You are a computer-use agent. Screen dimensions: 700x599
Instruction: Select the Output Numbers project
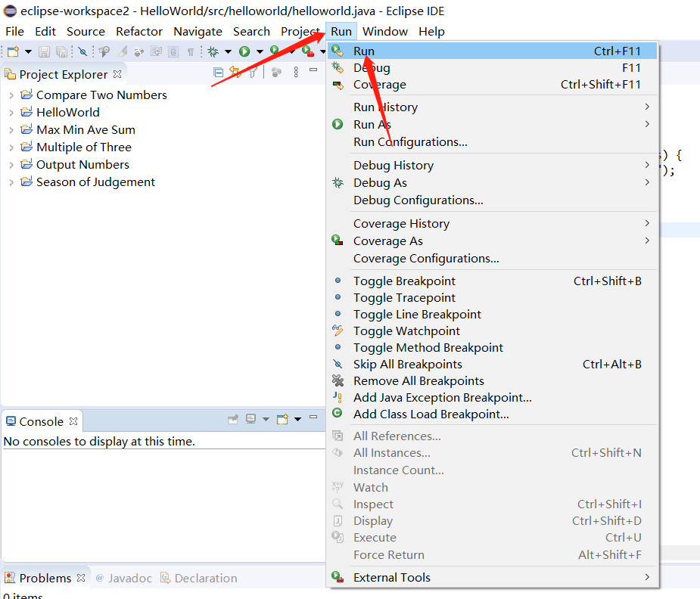pos(82,165)
